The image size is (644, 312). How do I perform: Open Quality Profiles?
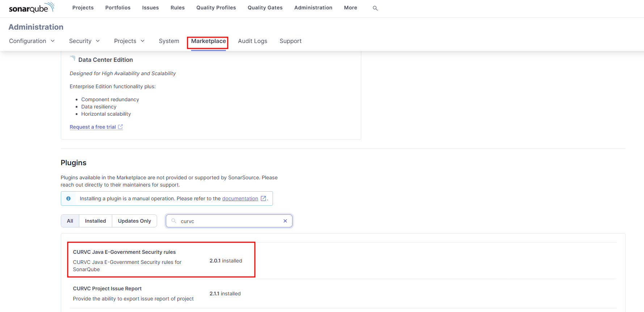pos(216,8)
